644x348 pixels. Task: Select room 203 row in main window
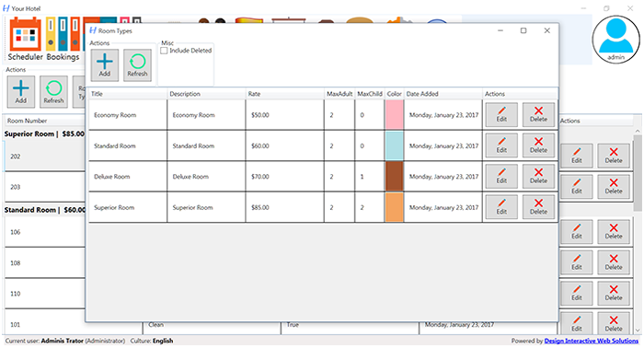pos(45,187)
